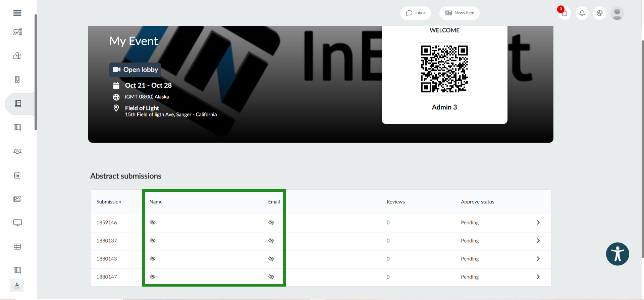The height and width of the screenshot is (300, 644).
Task: Click the Approve status column header
Action: click(x=477, y=202)
